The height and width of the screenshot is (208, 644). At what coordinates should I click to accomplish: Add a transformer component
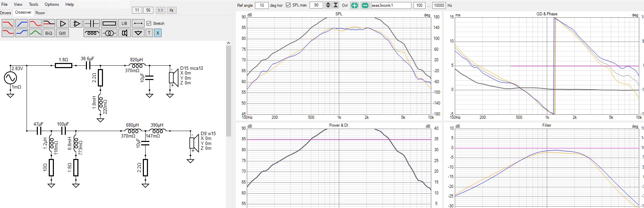(109, 33)
